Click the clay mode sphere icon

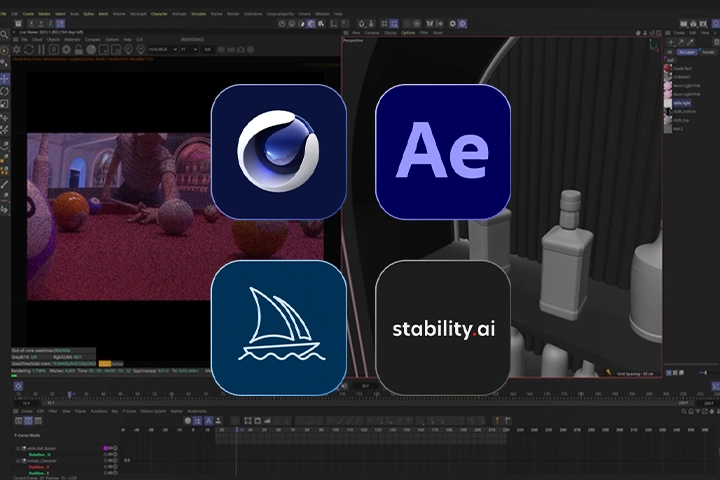(x=91, y=50)
